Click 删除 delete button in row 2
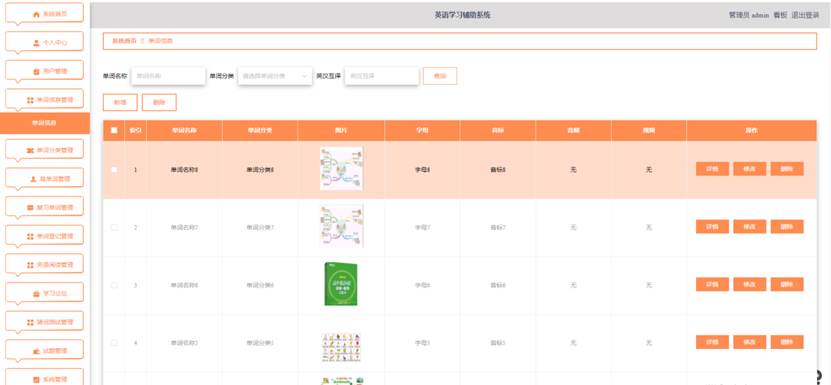The width and height of the screenshot is (831, 385). pos(787,227)
